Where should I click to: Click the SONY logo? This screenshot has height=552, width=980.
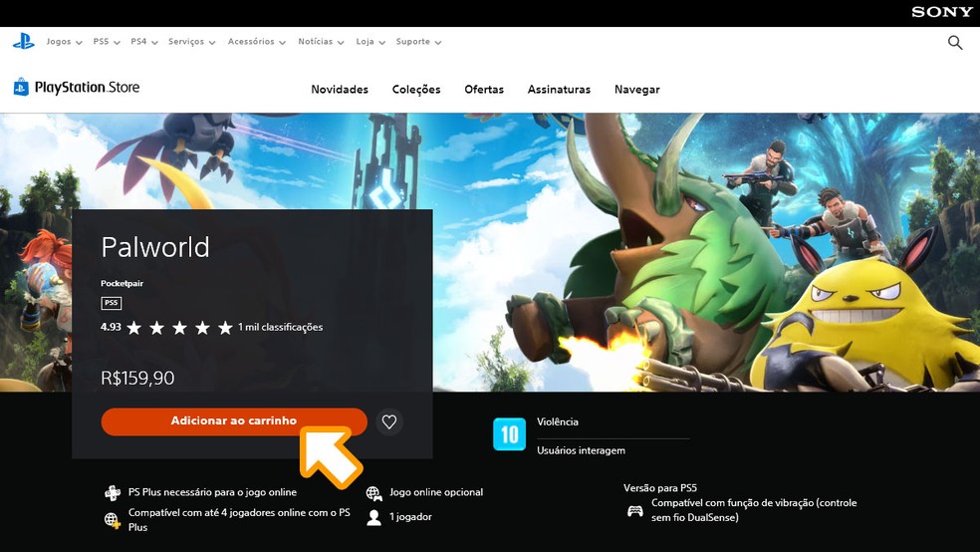[942, 12]
